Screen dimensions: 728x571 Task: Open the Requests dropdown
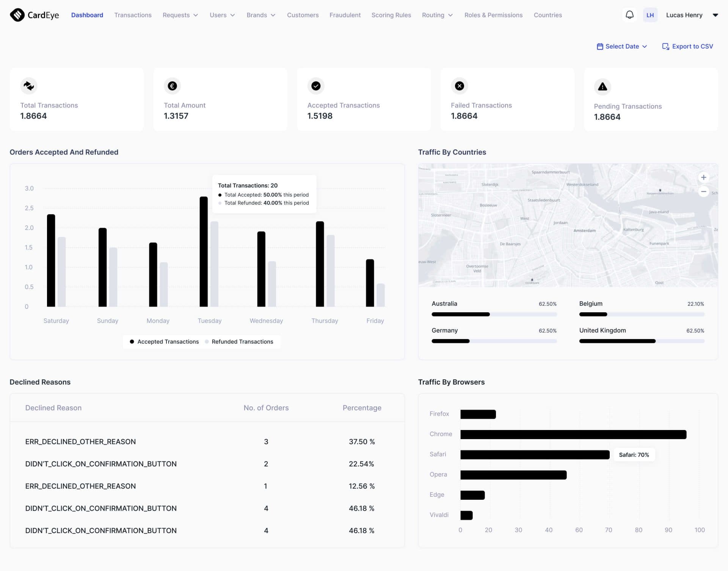(180, 15)
